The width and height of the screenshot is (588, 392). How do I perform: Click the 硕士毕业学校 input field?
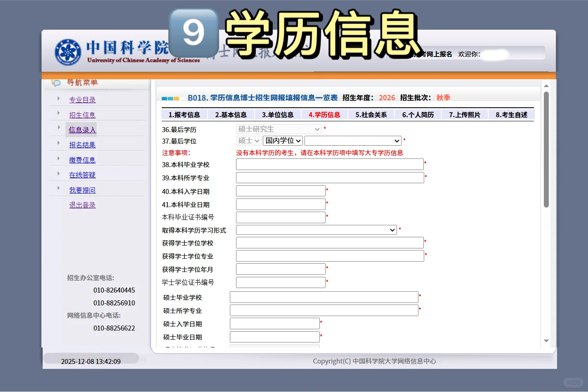click(x=324, y=297)
